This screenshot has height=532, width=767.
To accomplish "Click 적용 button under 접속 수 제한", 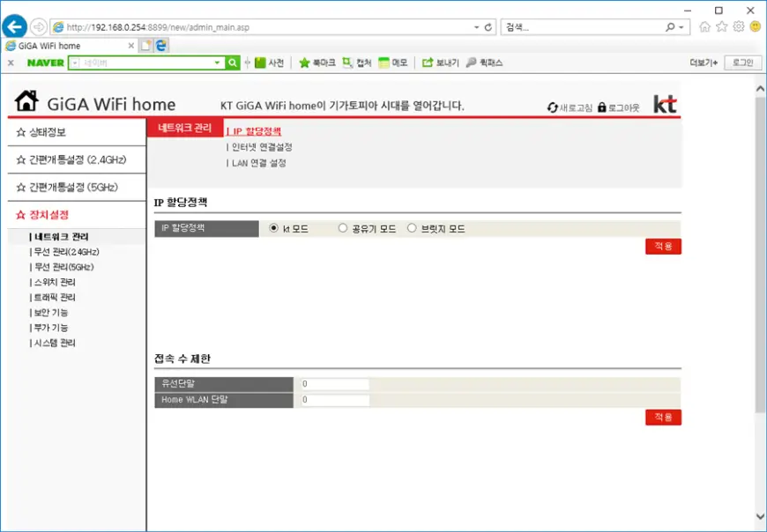I will tap(663, 417).
